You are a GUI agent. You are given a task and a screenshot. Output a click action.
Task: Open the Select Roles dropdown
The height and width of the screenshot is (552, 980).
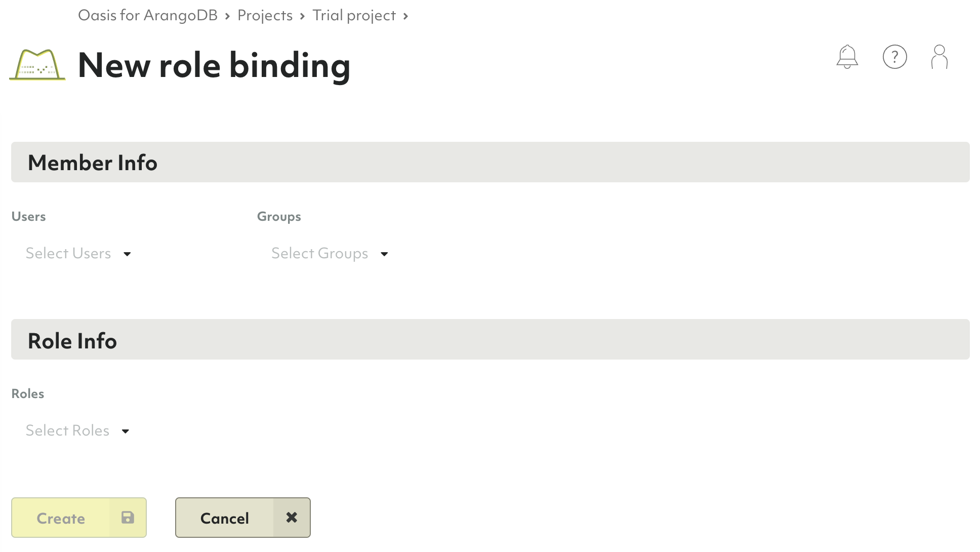pyautogui.click(x=67, y=430)
